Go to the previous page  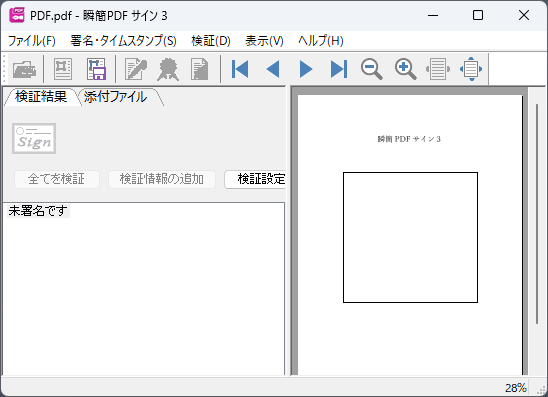point(273,69)
